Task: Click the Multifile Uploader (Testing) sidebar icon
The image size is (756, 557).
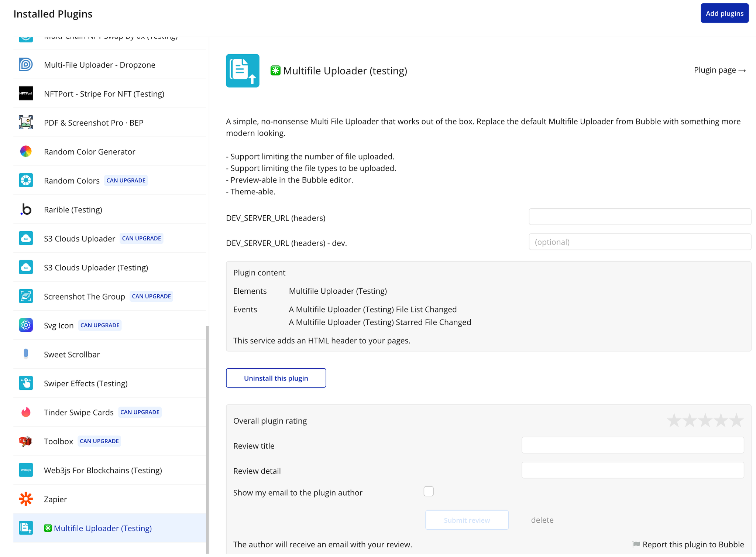Action: pos(26,528)
